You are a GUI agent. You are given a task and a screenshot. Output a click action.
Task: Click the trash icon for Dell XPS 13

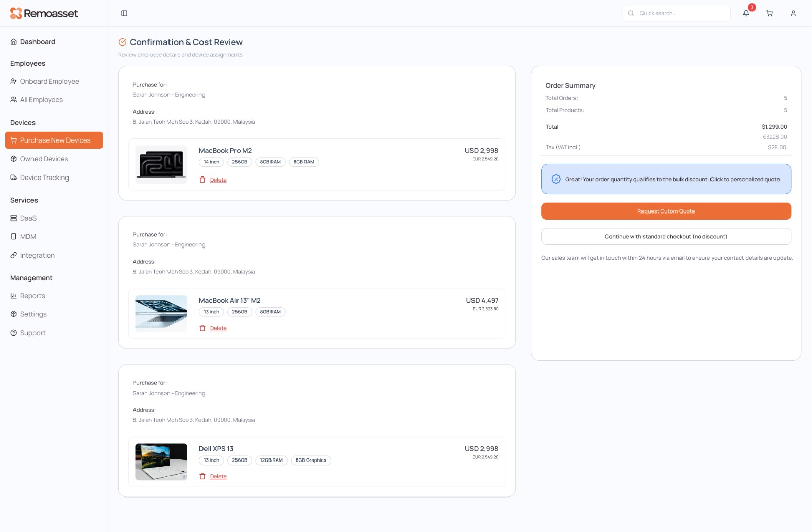[x=202, y=476]
